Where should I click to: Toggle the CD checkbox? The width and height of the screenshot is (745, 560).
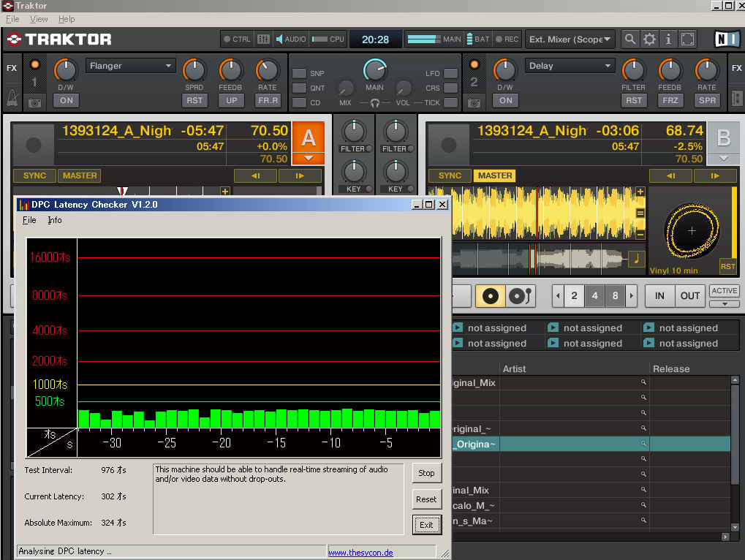(x=299, y=102)
